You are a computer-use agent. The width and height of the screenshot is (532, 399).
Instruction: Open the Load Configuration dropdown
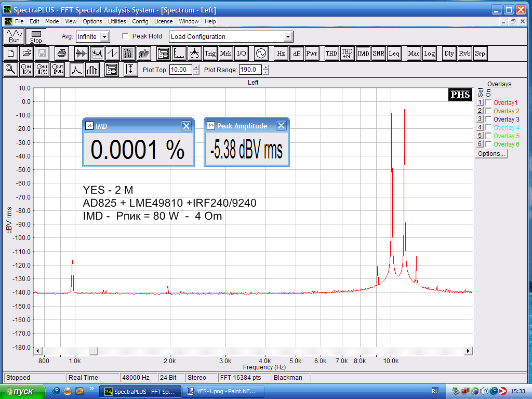click(288, 37)
